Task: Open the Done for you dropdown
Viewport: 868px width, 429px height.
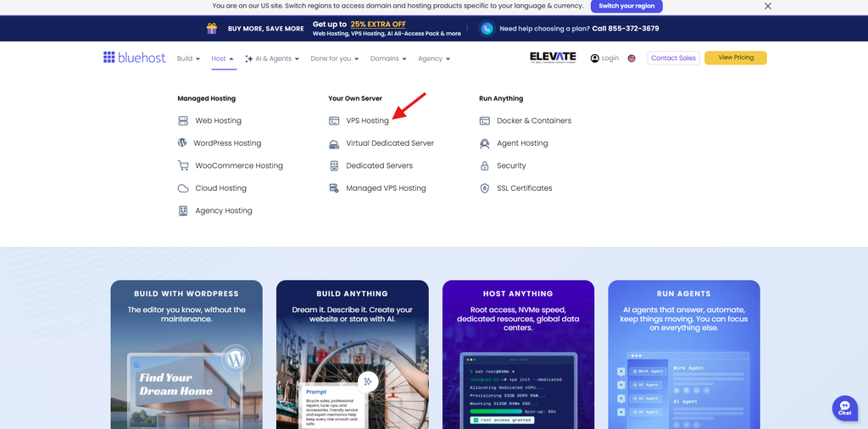Action: point(335,58)
